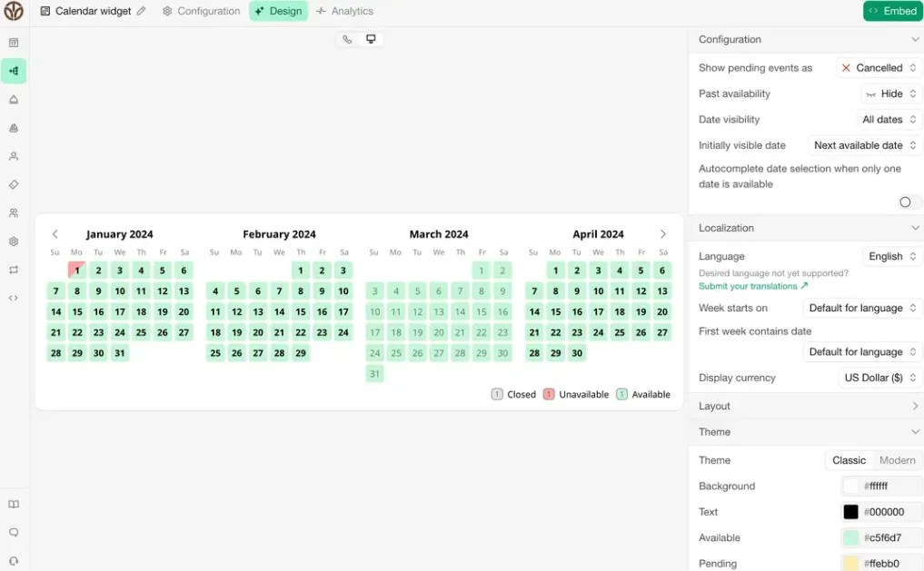
Task: Open Show pending events as dropdown
Action: pos(879,68)
